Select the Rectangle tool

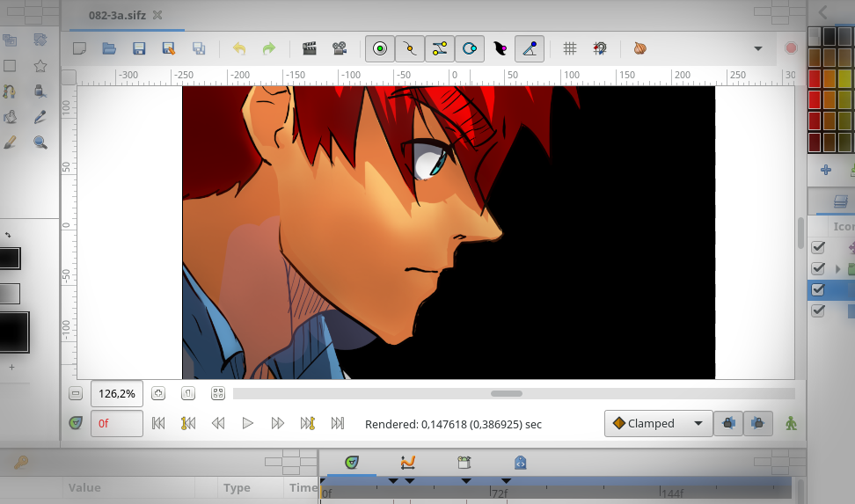(x=10, y=65)
